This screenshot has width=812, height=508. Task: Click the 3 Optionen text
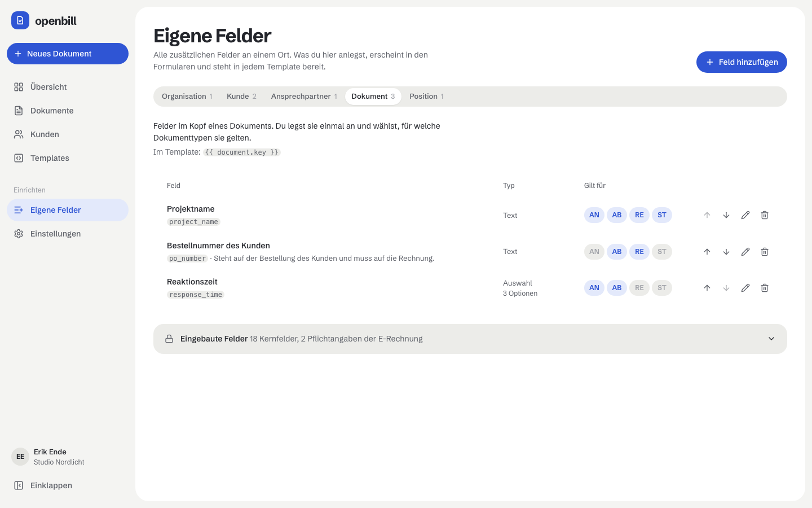(520, 294)
